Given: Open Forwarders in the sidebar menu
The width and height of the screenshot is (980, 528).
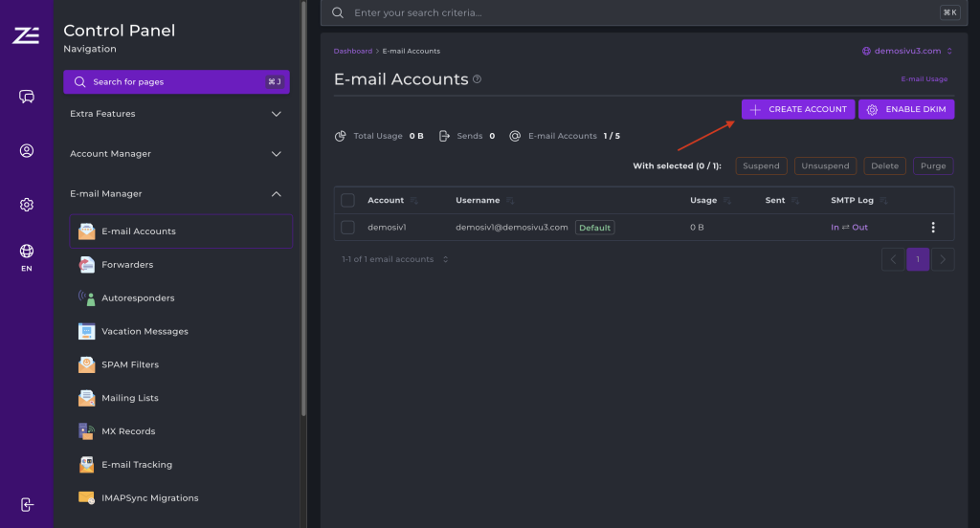Looking at the screenshot, I should 127,265.
